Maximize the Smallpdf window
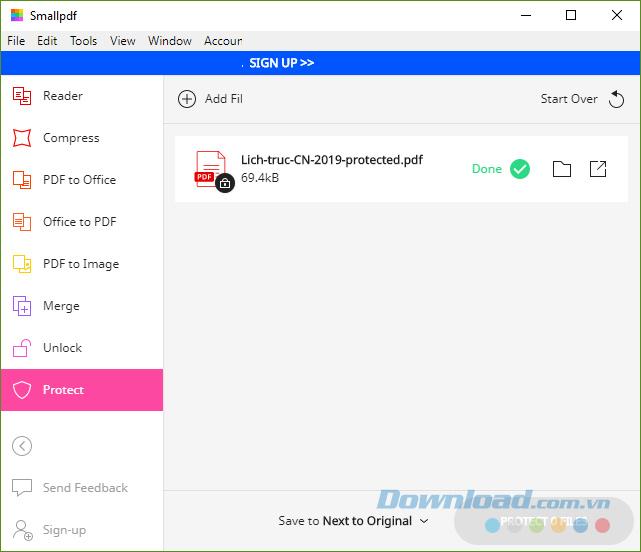 click(x=571, y=16)
